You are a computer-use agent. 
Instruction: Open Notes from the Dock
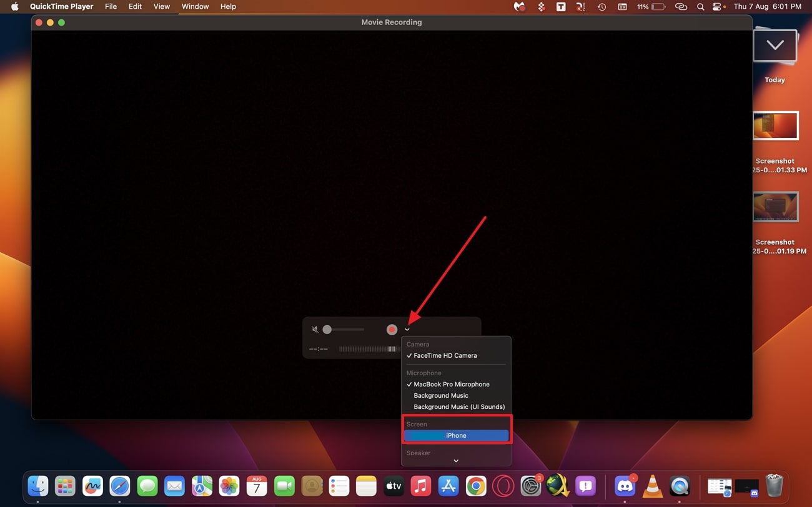click(x=366, y=486)
